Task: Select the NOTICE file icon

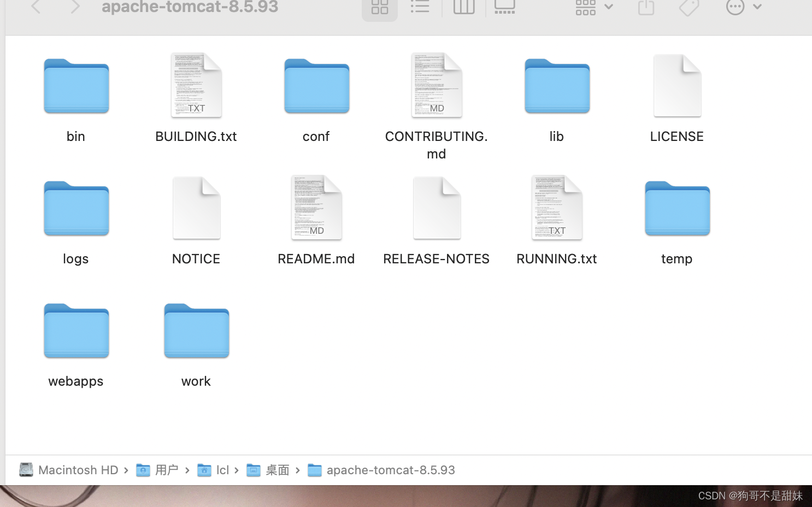Action: 196,208
